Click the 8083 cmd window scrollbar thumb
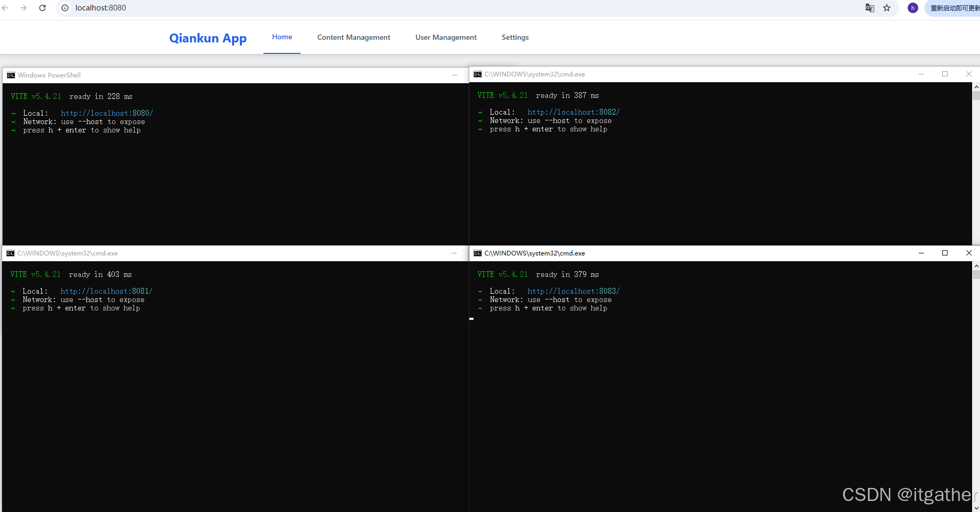Viewport: 980px width, 512px height. click(976, 275)
